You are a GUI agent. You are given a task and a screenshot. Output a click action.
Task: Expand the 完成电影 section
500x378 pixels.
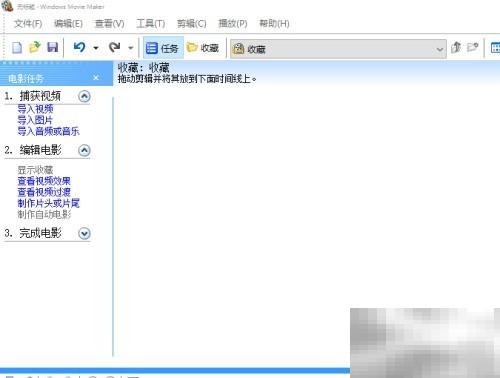click(84, 234)
